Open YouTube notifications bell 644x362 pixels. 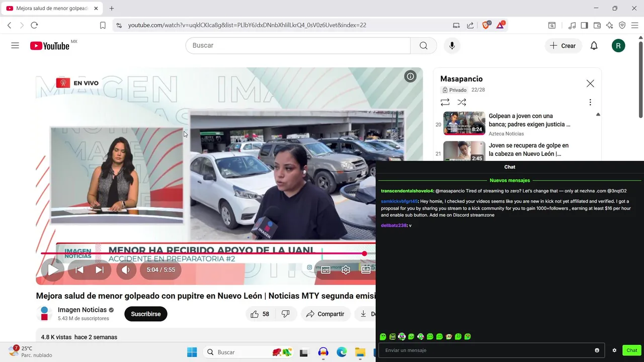[594, 46]
